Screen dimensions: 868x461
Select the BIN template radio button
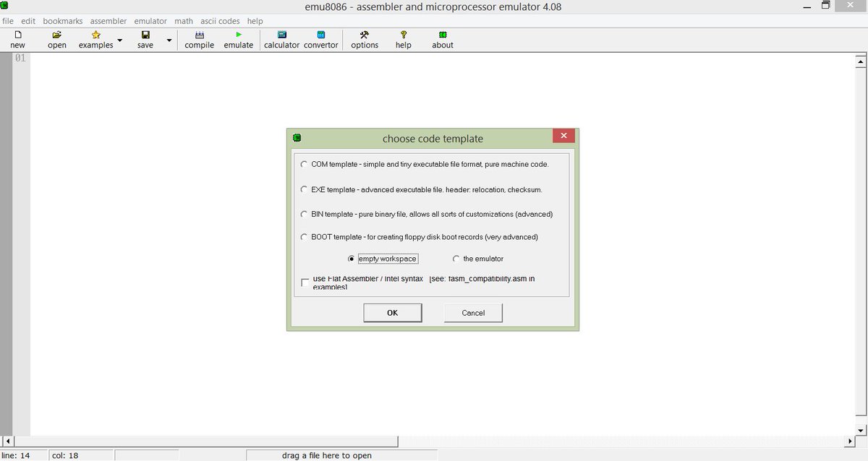(x=304, y=214)
